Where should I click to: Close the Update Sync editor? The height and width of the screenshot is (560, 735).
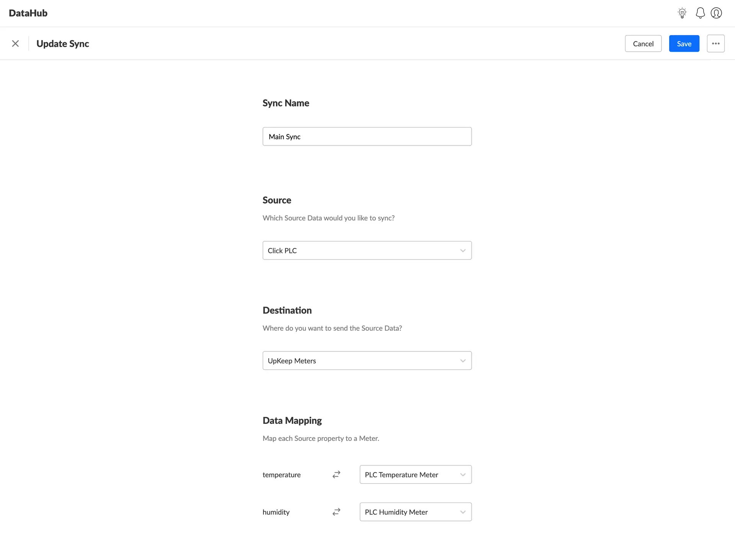(x=15, y=43)
